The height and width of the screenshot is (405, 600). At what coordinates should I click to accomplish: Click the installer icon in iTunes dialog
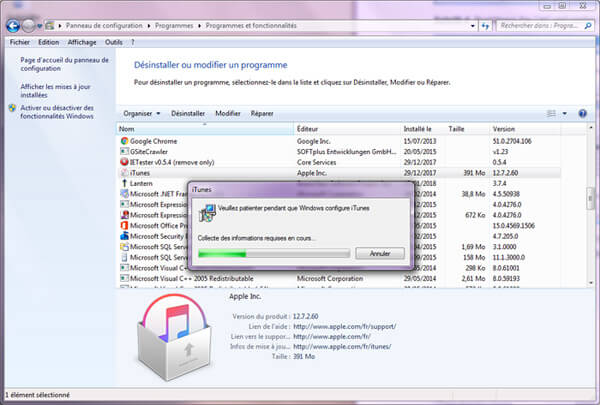click(x=207, y=213)
